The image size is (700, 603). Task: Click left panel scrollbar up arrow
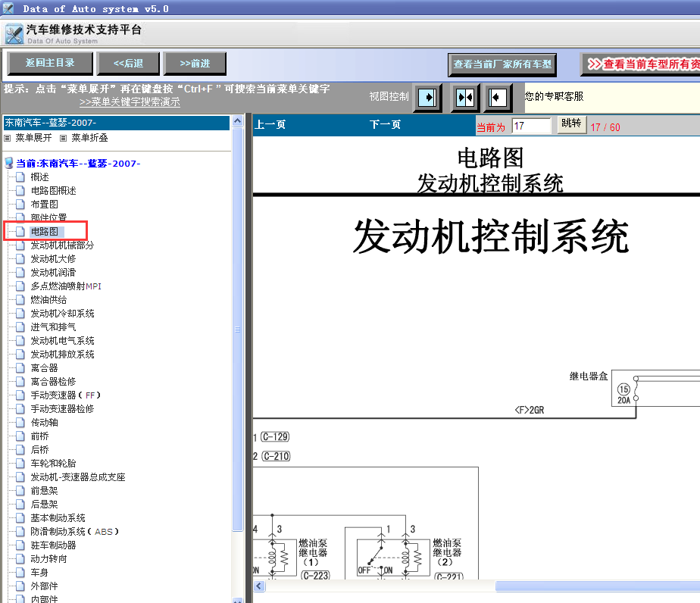point(238,121)
